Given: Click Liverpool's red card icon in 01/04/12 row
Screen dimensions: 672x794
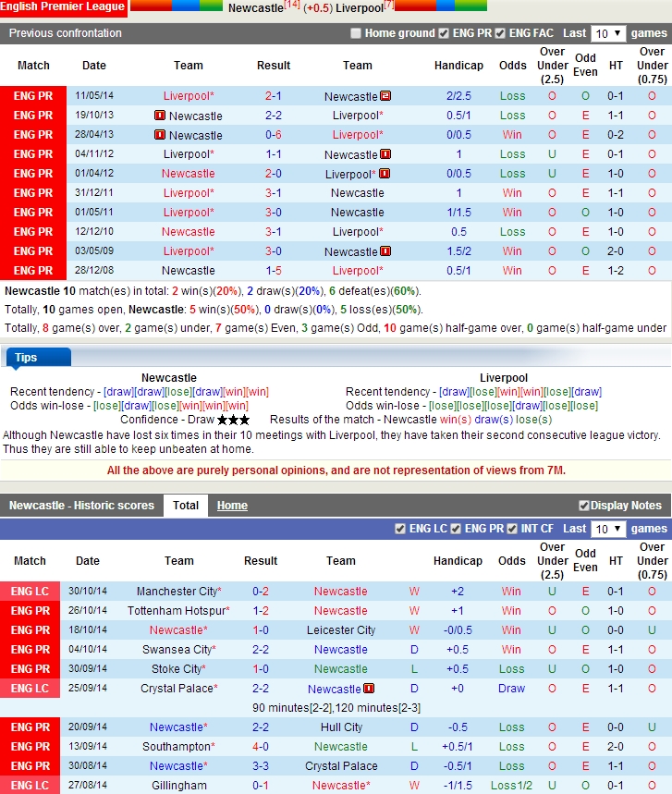Looking at the screenshot, I should [x=385, y=174].
